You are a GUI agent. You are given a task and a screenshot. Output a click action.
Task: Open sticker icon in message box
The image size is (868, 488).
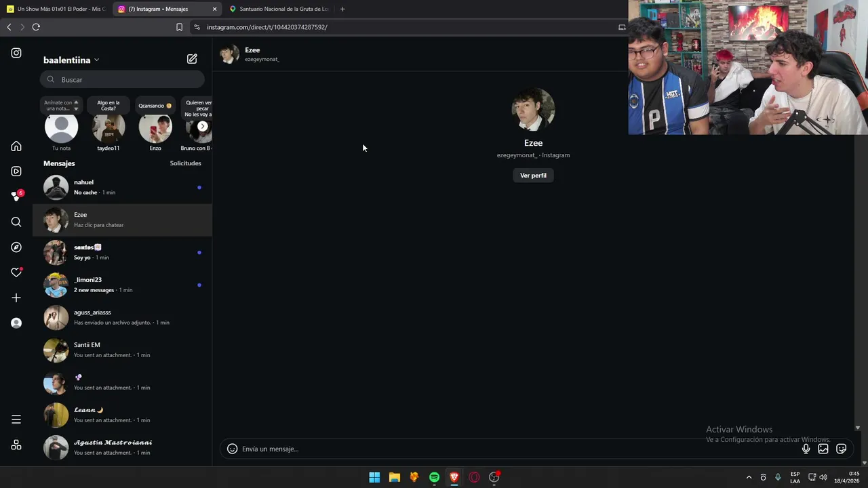point(842,449)
